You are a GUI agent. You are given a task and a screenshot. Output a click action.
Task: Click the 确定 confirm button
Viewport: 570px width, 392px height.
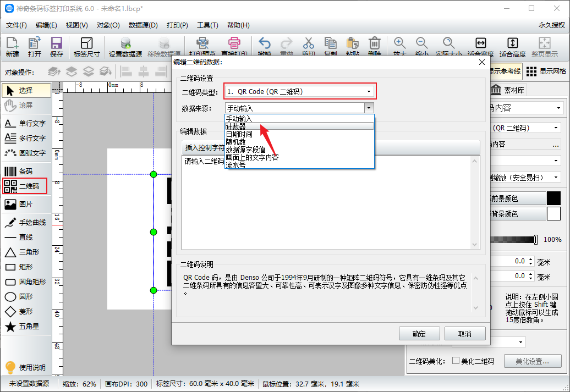coord(419,334)
